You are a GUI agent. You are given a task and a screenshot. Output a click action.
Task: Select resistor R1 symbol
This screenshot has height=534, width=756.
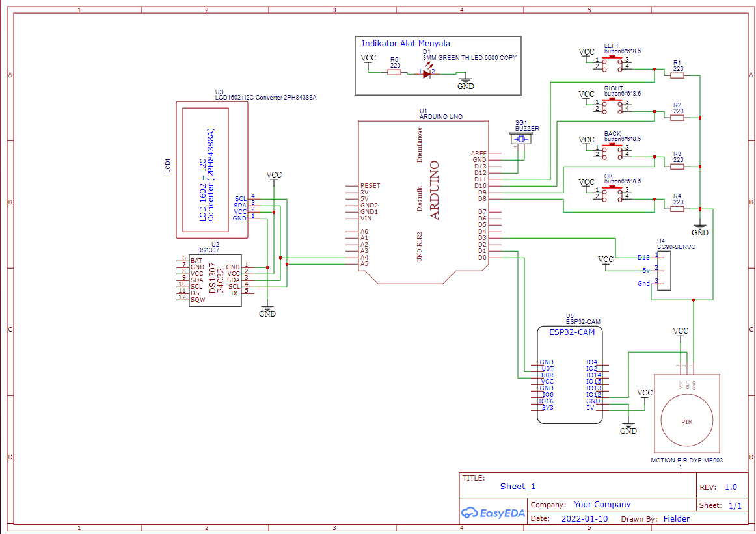pos(677,75)
